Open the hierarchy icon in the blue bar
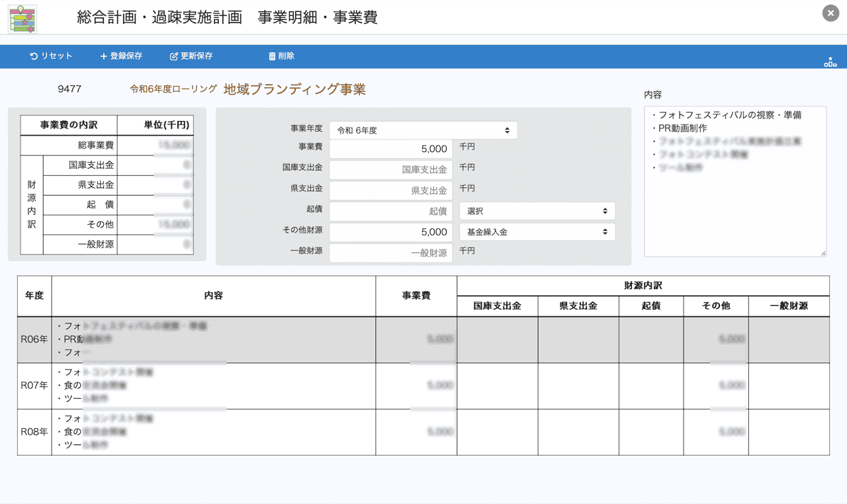 pyautogui.click(x=830, y=62)
